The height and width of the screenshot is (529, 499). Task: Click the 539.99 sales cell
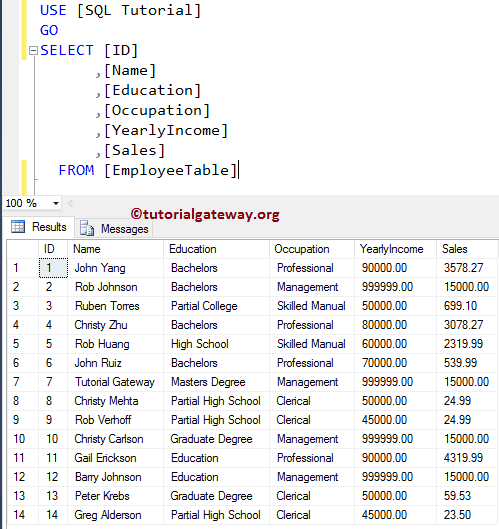click(x=467, y=363)
